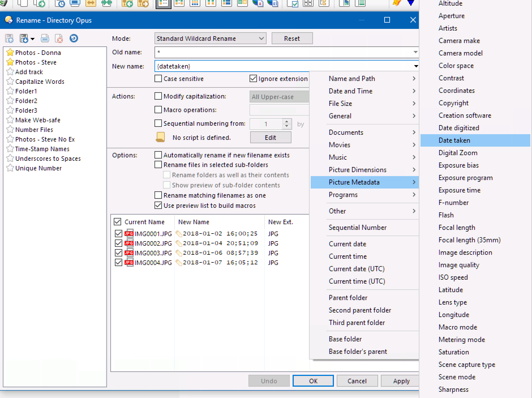The height and width of the screenshot is (398, 532).
Task: Enable Sequential numbering from checkbox
Action: 158,123
